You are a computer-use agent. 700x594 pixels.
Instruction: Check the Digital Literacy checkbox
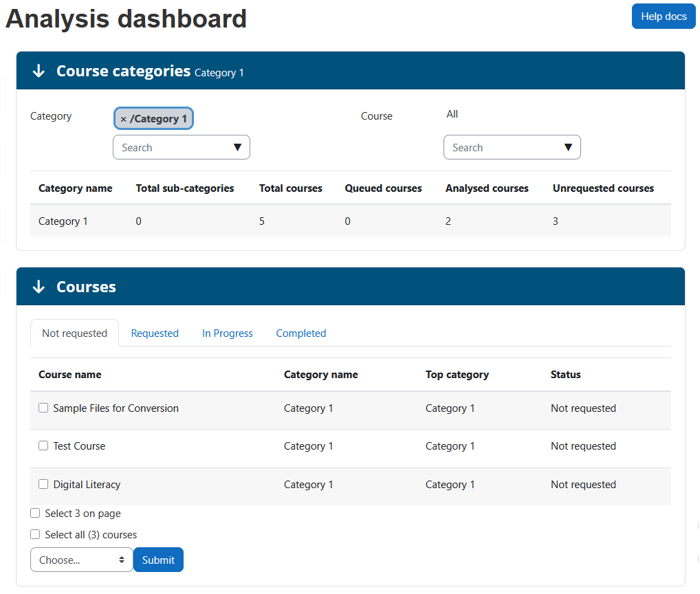pos(43,484)
